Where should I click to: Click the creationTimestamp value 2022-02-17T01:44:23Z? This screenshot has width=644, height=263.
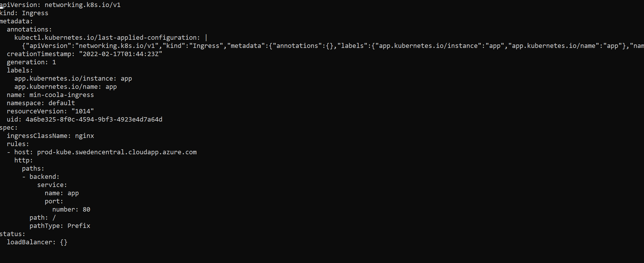pos(120,54)
